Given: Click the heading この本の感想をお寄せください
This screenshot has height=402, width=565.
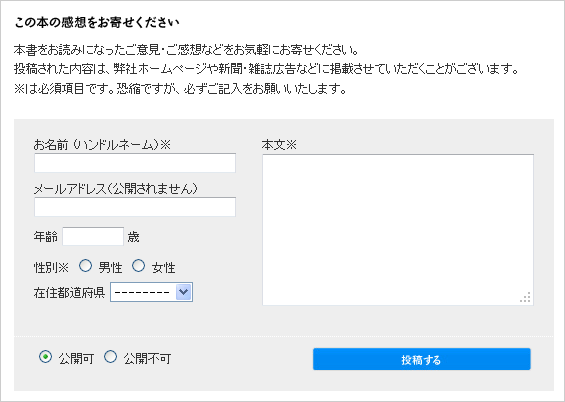Looking at the screenshot, I should click(x=97, y=23).
